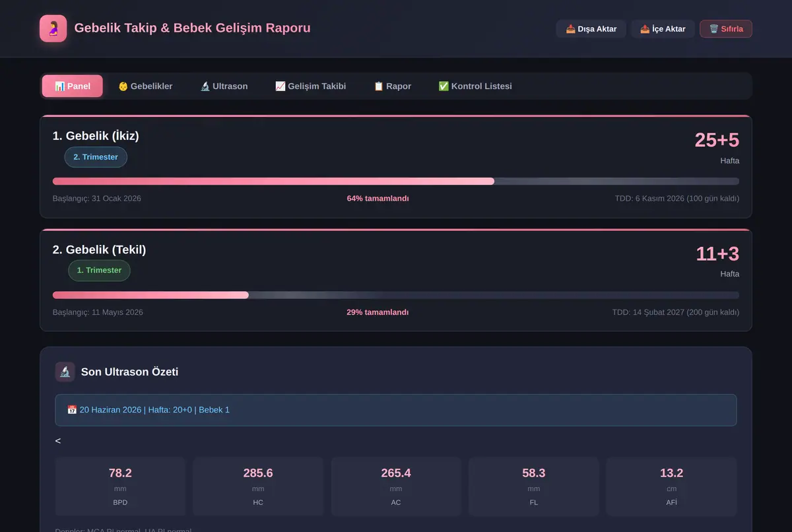Click the pregnant woman app logo
Image resolution: width=792 pixels, height=532 pixels.
53,28
